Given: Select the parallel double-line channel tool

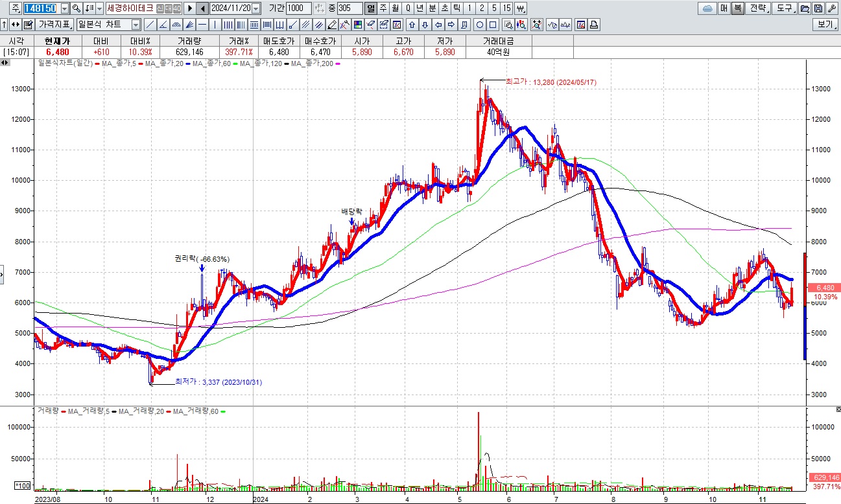Looking at the screenshot, I should click(305, 25).
